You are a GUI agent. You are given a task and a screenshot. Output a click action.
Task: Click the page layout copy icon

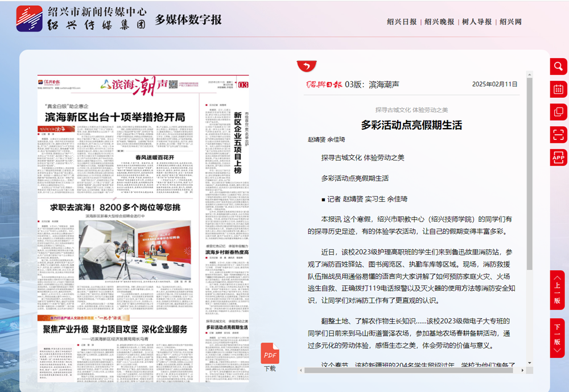(558, 112)
